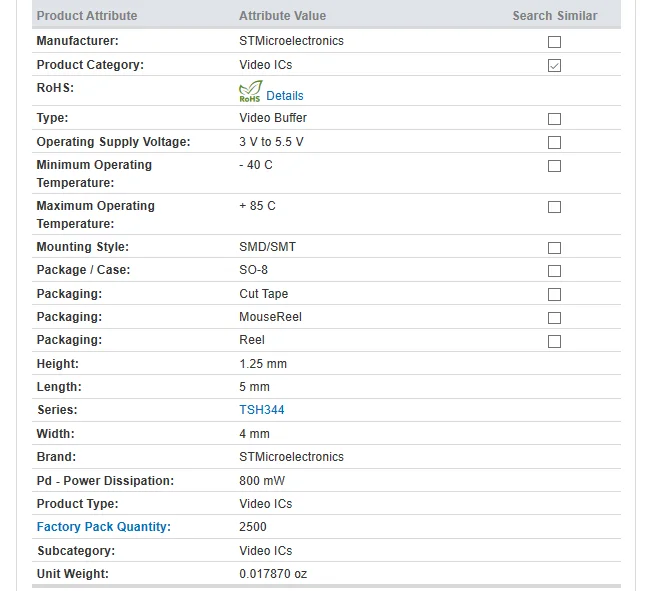Screen dimensions: 671x591
Task: Click the green RoHS leaf icon
Action: click(250, 91)
